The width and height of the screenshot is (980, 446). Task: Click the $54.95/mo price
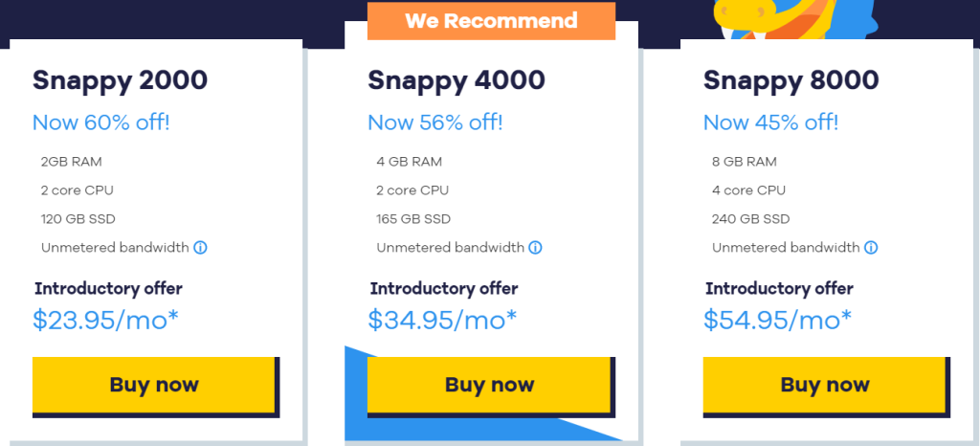coord(777,320)
